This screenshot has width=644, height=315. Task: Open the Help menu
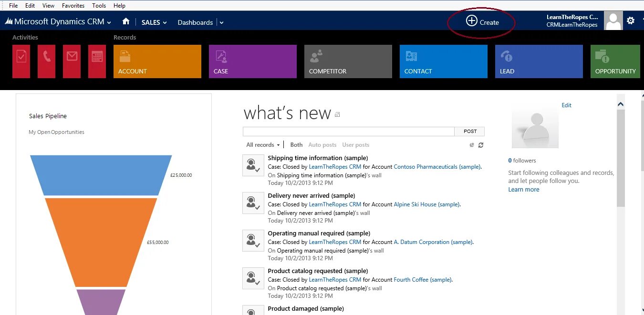click(x=119, y=6)
